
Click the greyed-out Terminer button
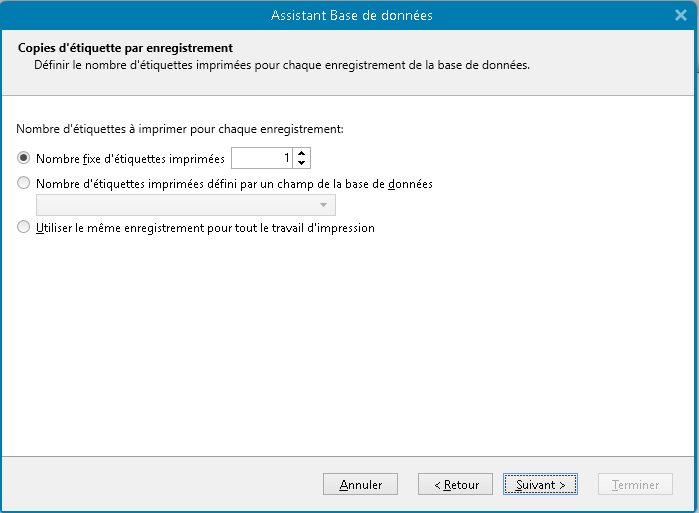(635, 485)
